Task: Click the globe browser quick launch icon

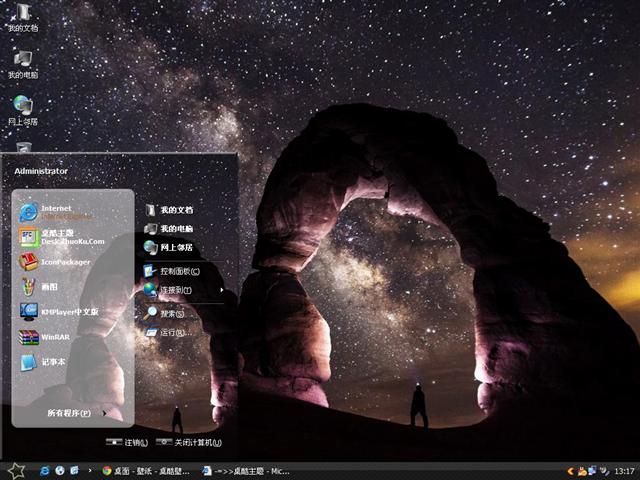Action: click(x=60, y=471)
